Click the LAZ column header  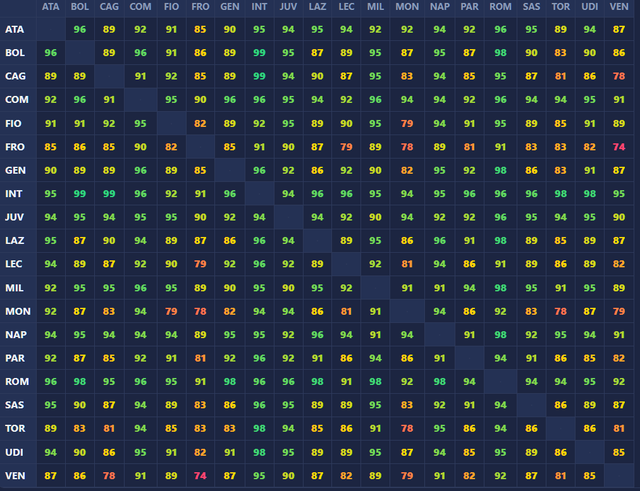317,7
